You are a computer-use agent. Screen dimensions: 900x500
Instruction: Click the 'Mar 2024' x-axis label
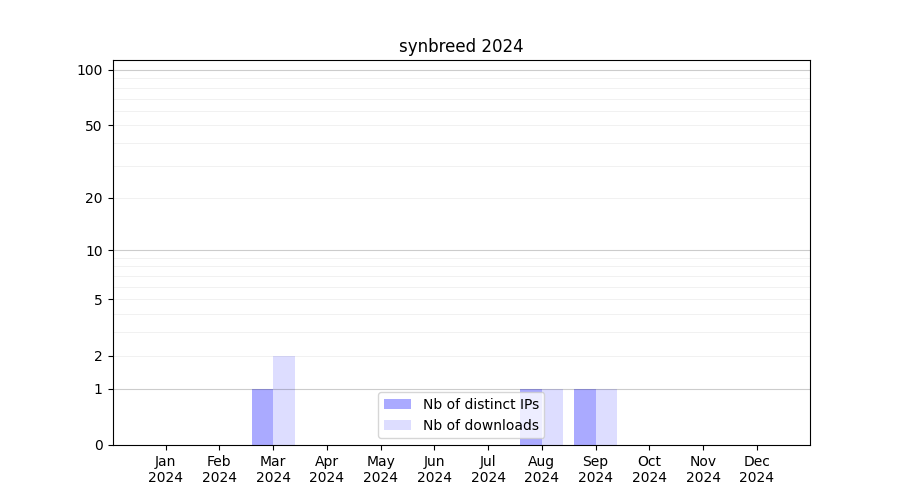pyautogui.click(x=273, y=469)
